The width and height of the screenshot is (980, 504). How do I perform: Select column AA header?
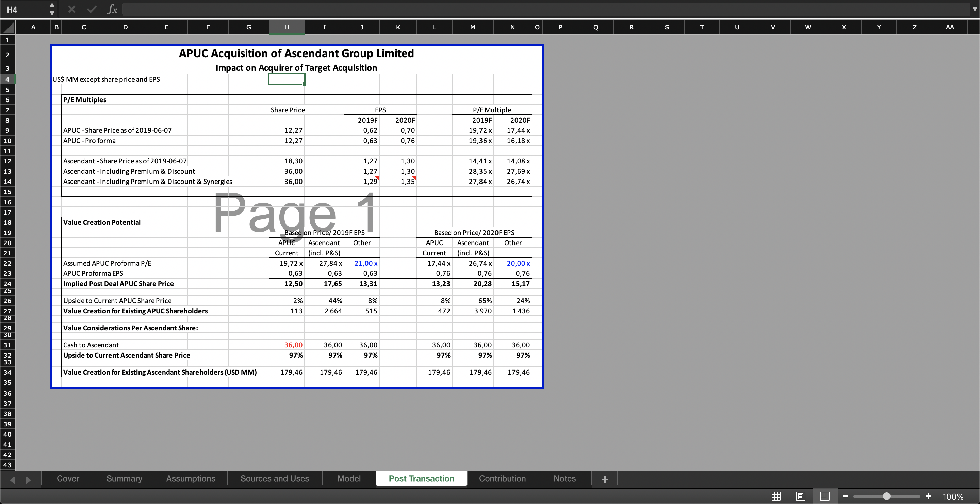click(x=950, y=27)
